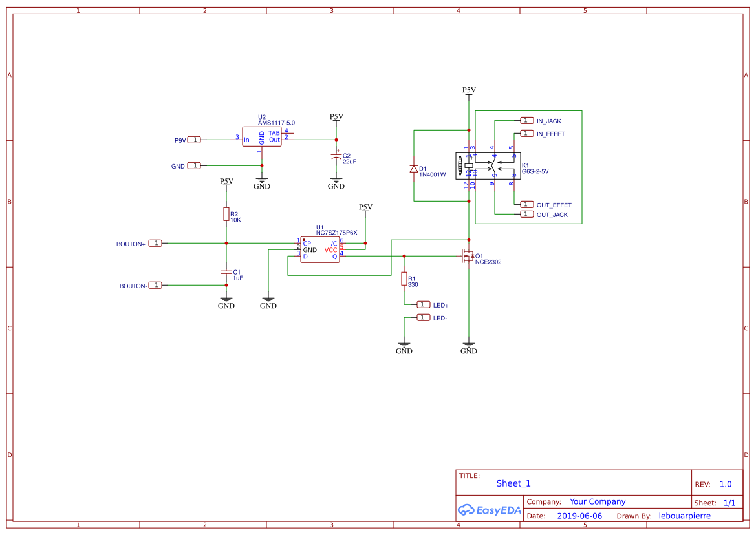756x535 pixels.
Task: Select the GND symbol below C2
Action: point(336,181)
